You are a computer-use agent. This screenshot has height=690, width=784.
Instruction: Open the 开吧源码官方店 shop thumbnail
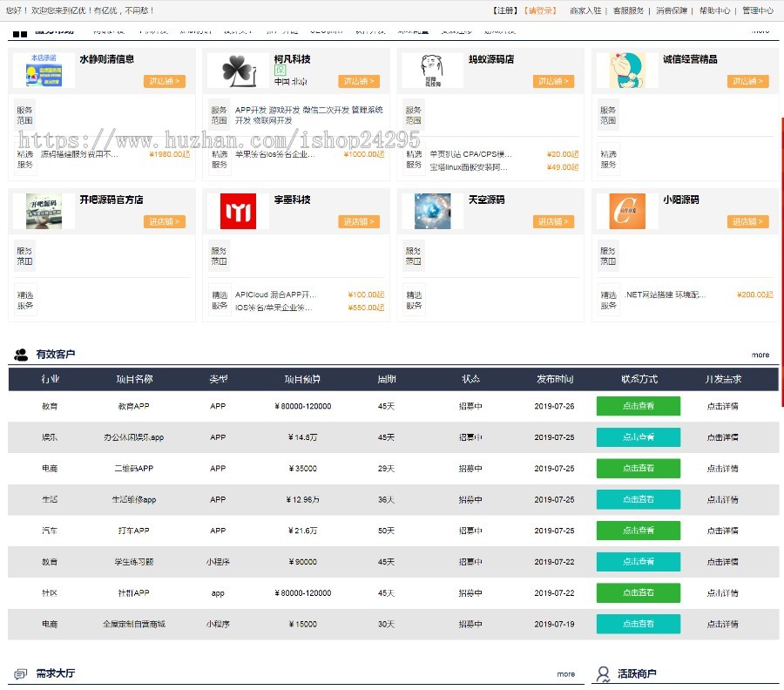[x=44, y=212]
